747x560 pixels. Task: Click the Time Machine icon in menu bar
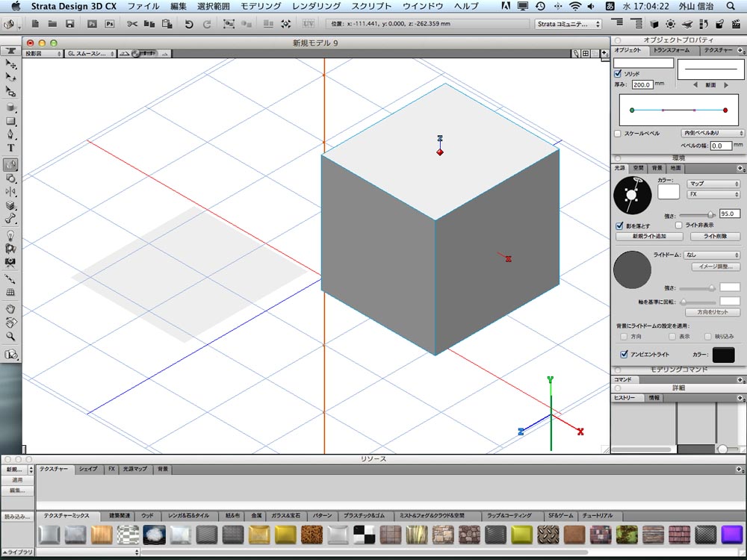tap(540, 6)
